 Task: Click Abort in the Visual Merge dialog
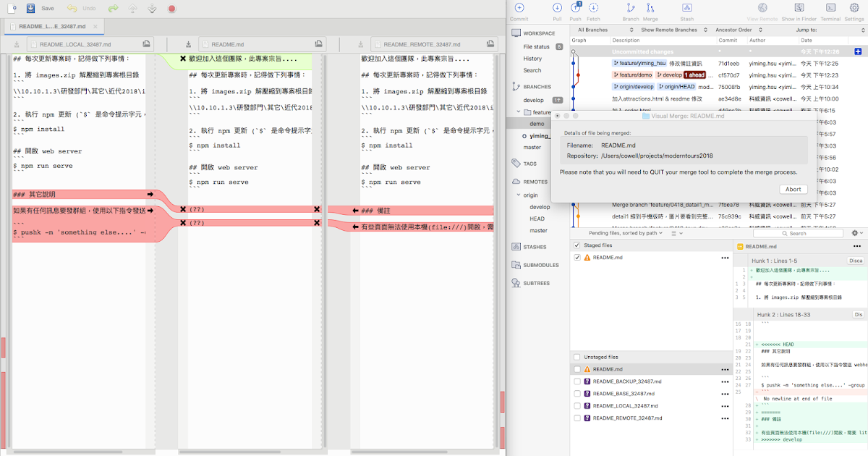[793, 189]
